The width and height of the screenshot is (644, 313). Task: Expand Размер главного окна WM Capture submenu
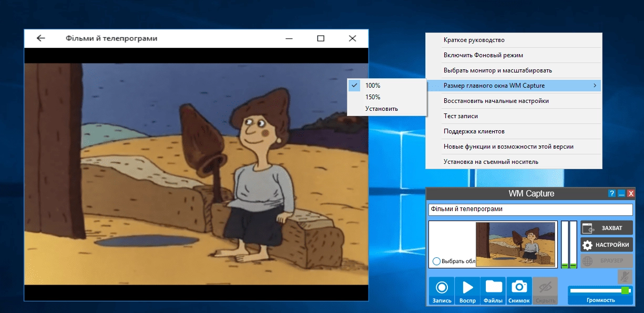point(514,86)
